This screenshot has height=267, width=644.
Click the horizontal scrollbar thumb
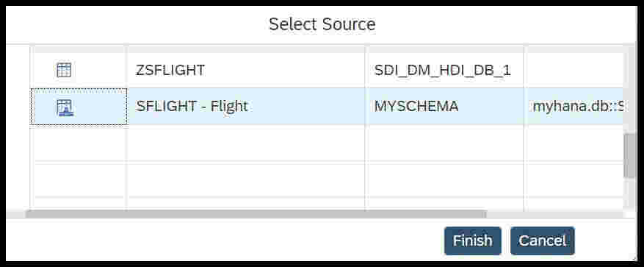coord(256,214)
